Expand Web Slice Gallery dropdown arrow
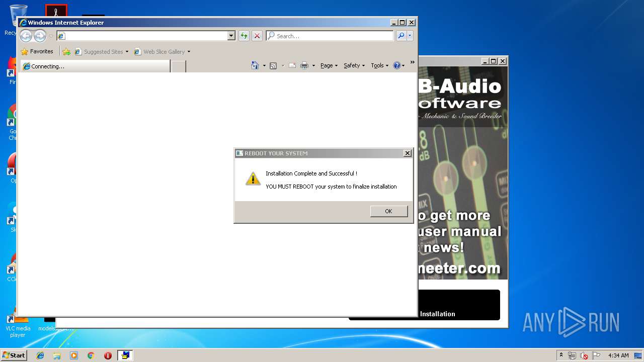 pyautogui.click(x=189, y=52)
